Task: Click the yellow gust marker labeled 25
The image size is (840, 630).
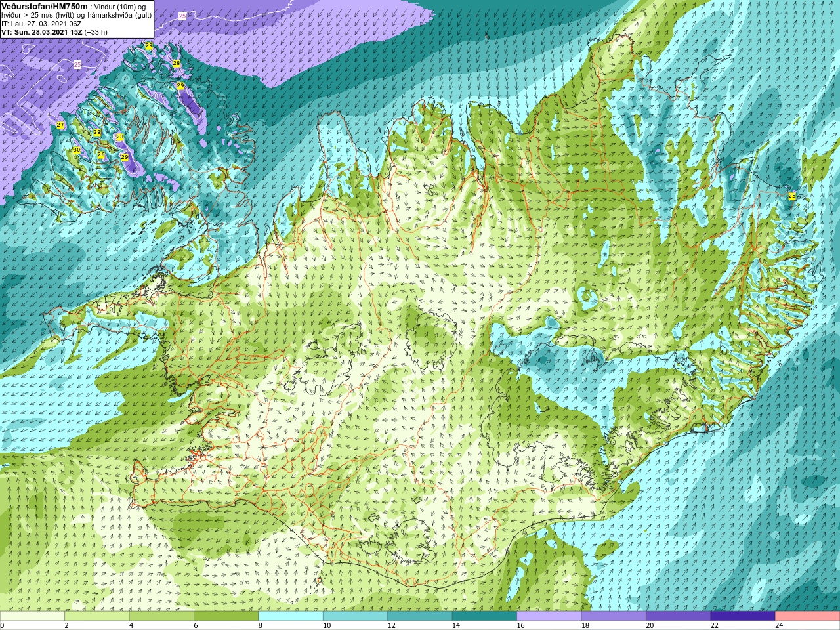Action: [x=792, y=196]
